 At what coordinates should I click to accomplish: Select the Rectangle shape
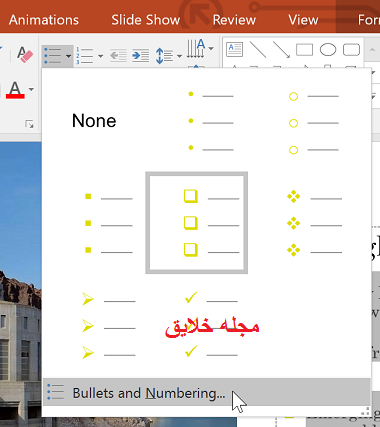point(304,50)
